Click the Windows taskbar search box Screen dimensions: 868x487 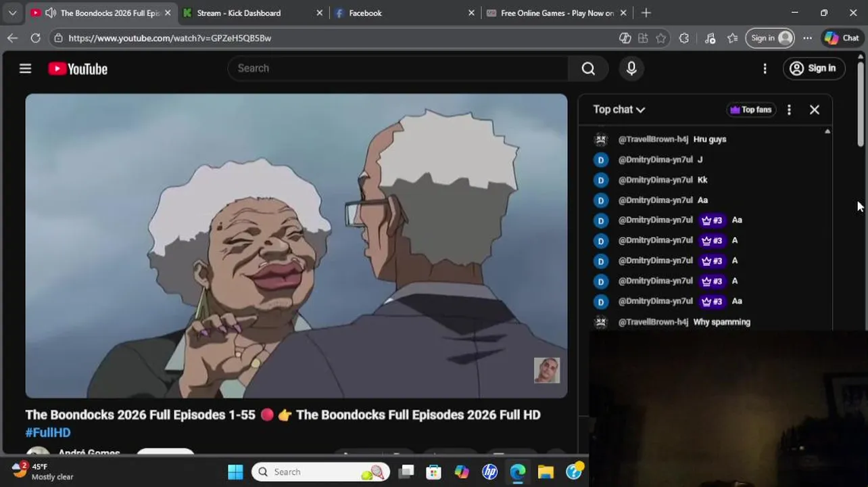(x=320, y=471)
